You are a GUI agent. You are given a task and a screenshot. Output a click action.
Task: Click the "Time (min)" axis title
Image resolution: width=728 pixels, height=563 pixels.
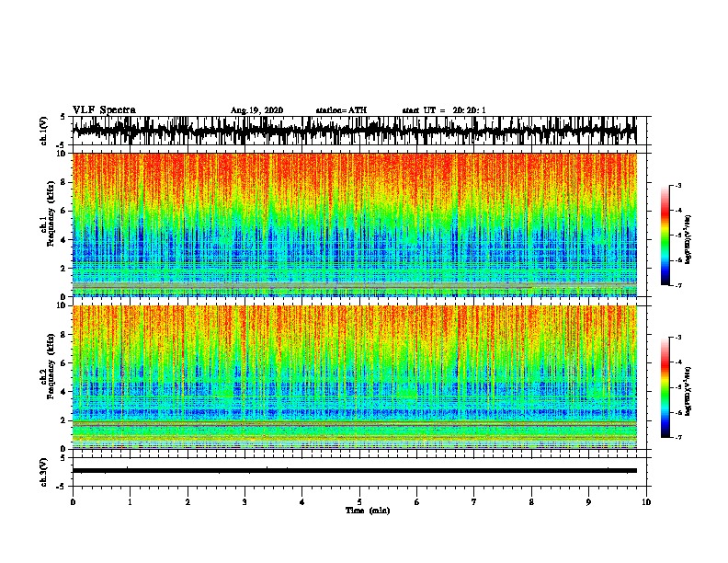coord(368,511)
